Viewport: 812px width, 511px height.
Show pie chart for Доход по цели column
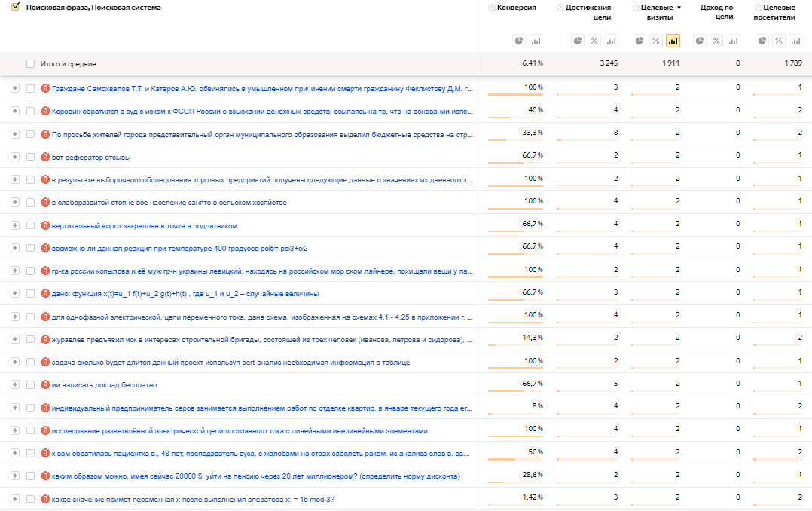700,41
